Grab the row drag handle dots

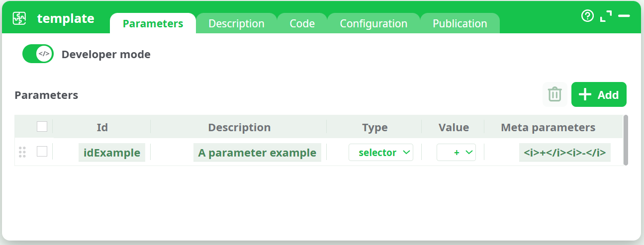click(22, 152)
